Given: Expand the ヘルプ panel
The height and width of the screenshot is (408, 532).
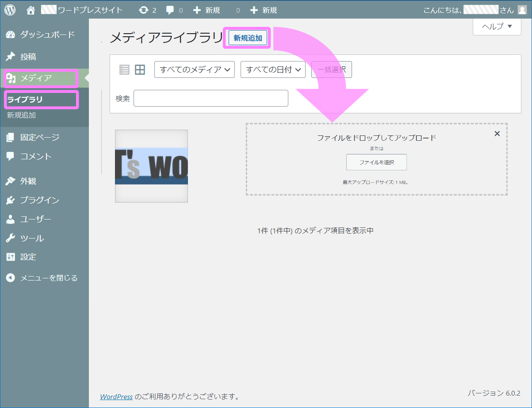Looking at the screenshot, I should pyautogui.click(x=497, y=27).
